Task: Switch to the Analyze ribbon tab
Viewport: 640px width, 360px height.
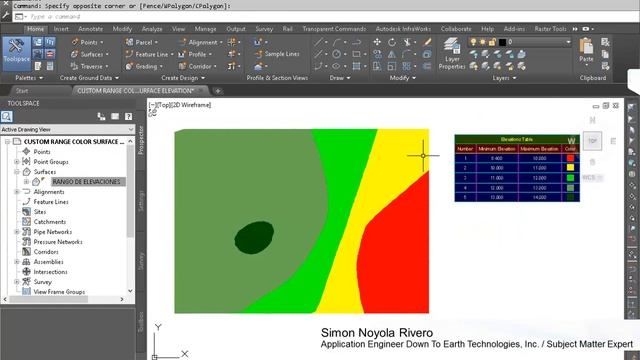Action: tap(152, 29)
